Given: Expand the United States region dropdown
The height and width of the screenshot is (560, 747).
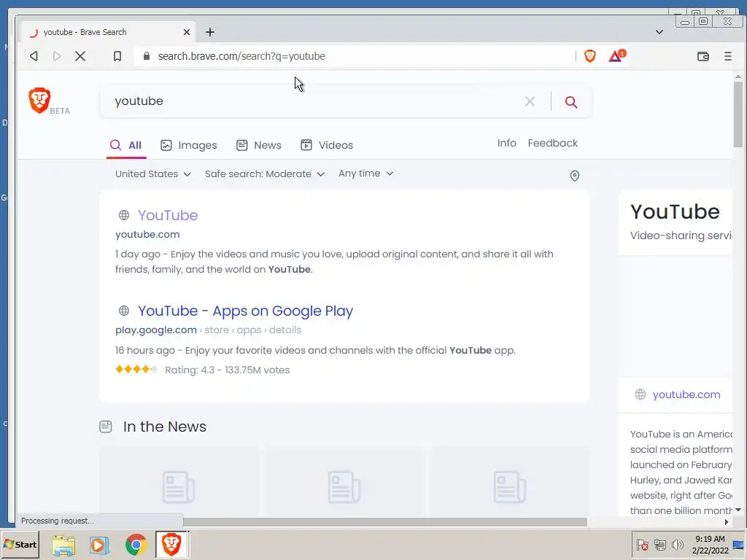Looking at the screenshot, I should pyautogui.click(x=153, y=174).
